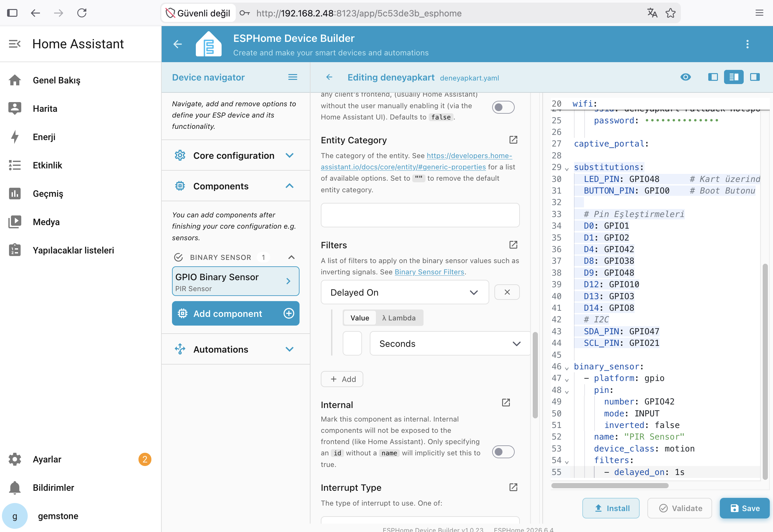Image resolution: width=773 pixels, height=532 pixels.
Task: Click the Add component button
Action: (236, 314)
